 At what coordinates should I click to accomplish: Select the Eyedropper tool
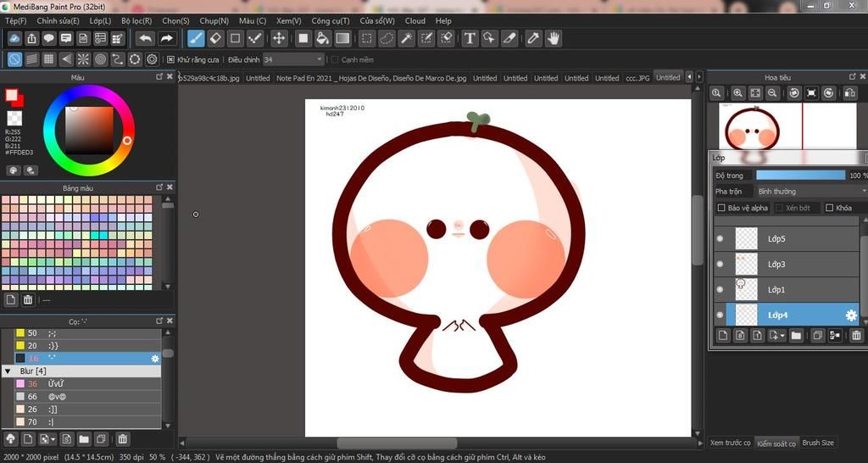coord(533,38)
